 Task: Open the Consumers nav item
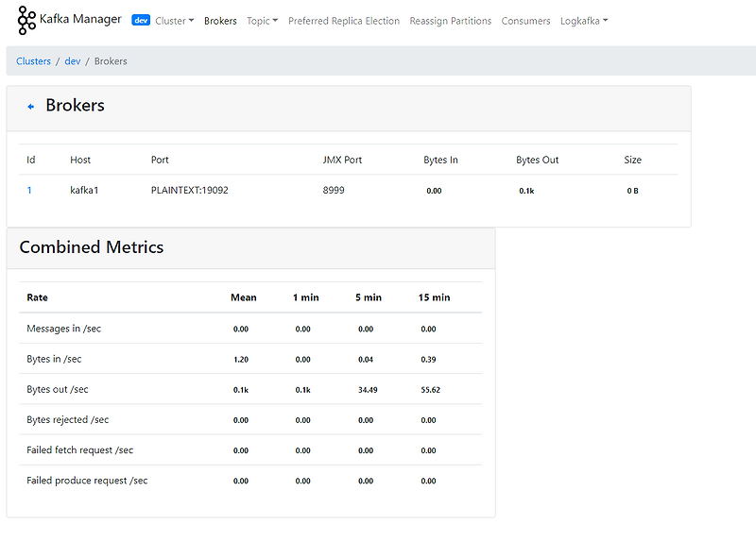[x=525, y=21]
